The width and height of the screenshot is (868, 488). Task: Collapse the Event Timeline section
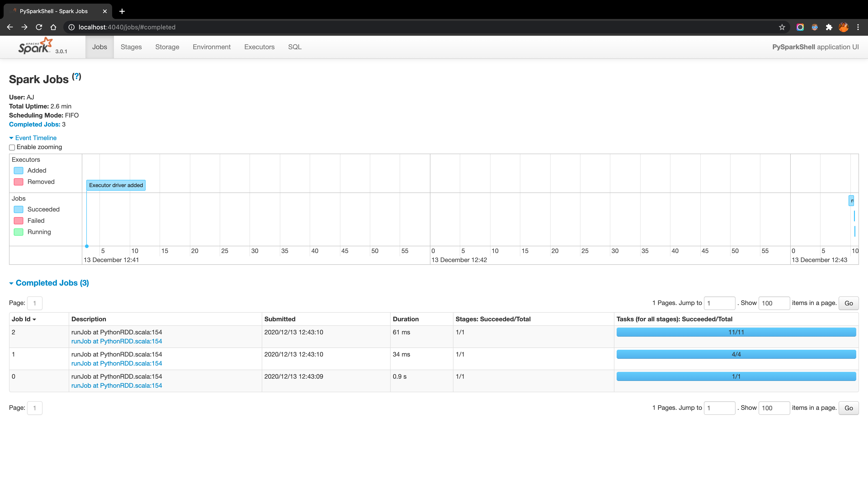click(x=33, y=138)
